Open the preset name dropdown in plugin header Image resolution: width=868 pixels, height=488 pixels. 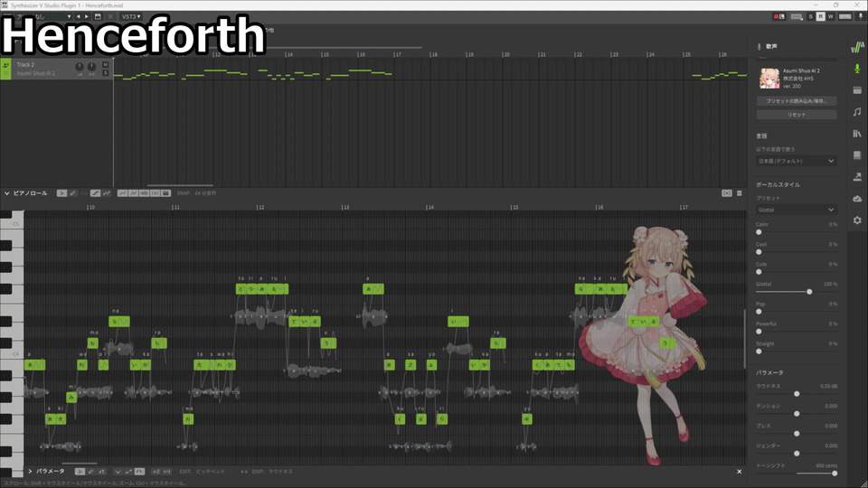pos(43,16)
